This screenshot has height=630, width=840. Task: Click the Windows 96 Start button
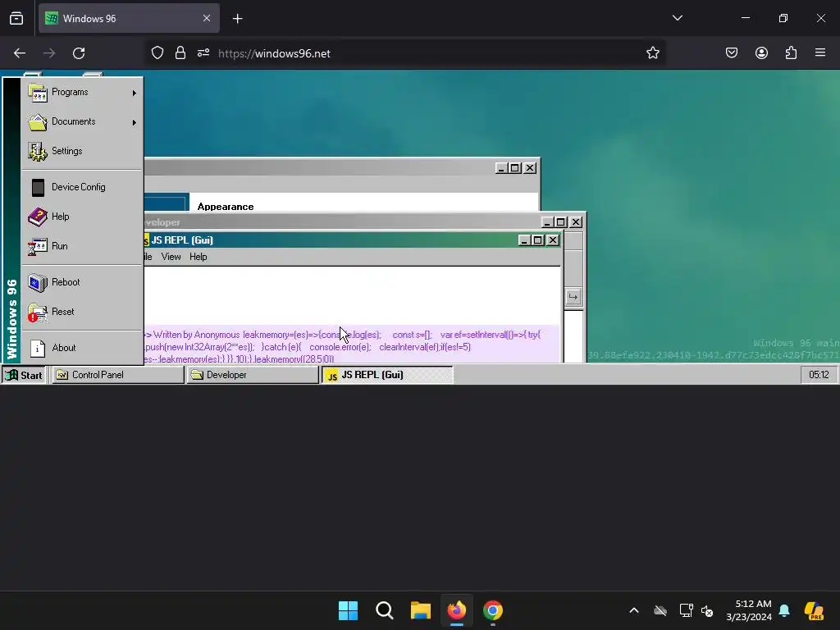click(x=24, y=375)
